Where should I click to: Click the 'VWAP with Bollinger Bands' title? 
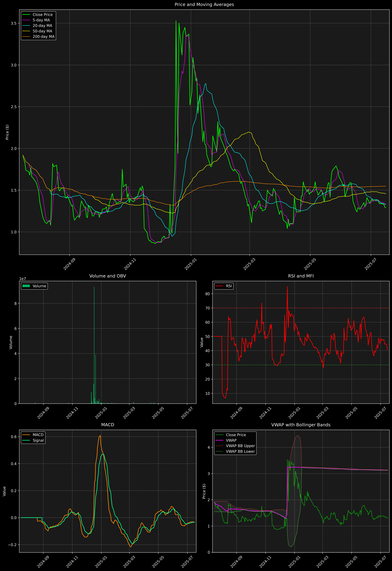coord(301,425)
